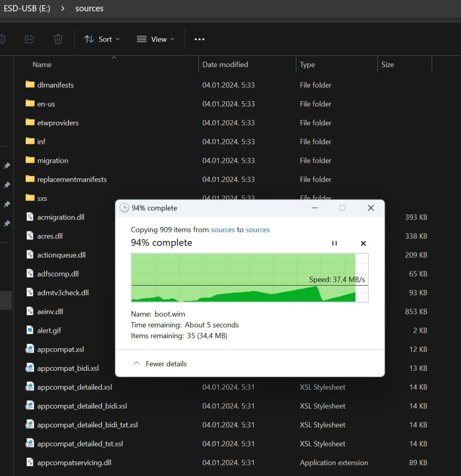The image size is (461, 476).
Task: Select the appcompat.xsl stylesheet icon
Action: pyautogui.click(x=30, y=349)
